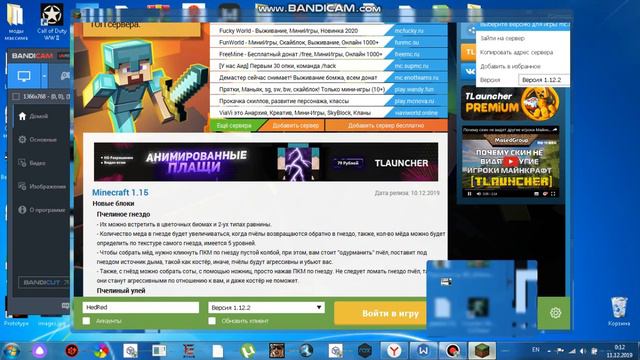Select FunWorld server row
The width and height of the screenshot is (640, 360).
coord(329,42)
